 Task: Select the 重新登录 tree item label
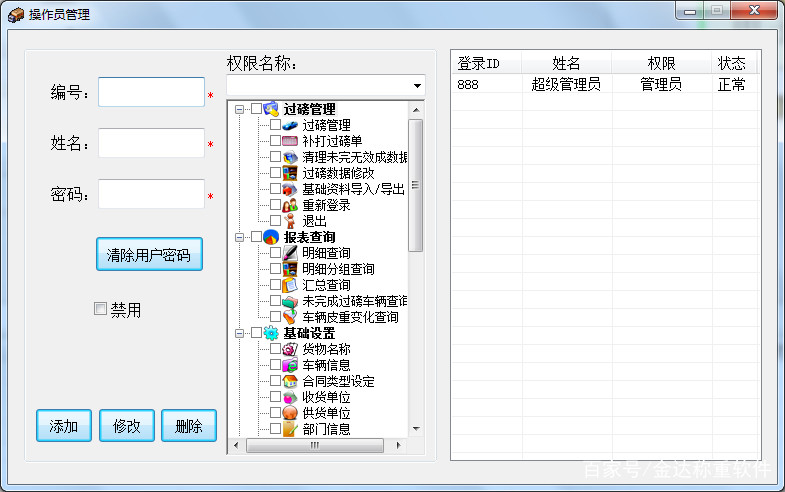point(326,205)
